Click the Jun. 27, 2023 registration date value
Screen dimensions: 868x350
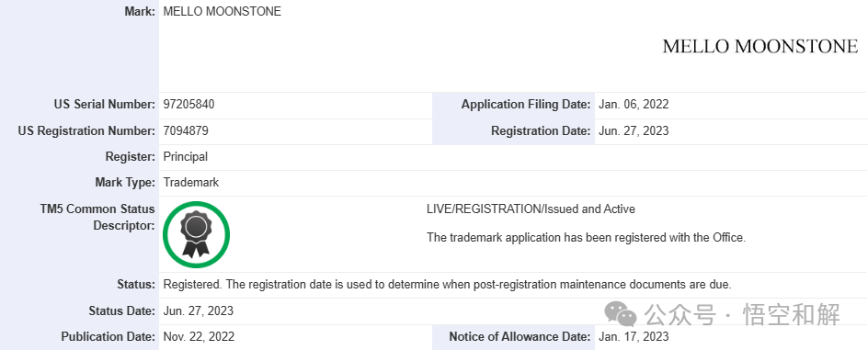coord(634,131)
